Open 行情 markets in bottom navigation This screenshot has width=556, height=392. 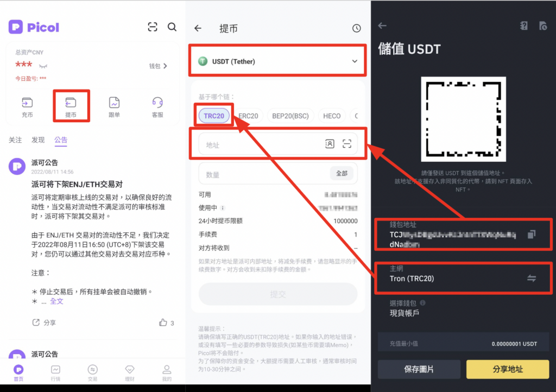56,373
